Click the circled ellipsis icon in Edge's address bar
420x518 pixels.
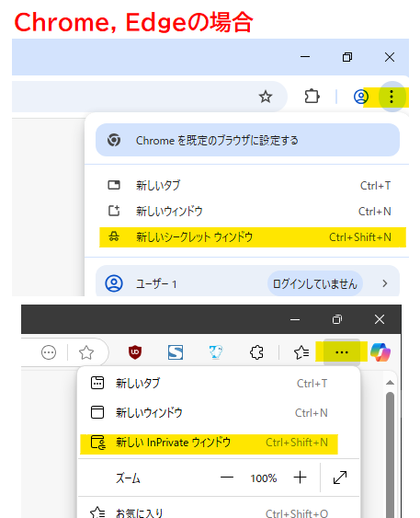[x=49, y=352]
